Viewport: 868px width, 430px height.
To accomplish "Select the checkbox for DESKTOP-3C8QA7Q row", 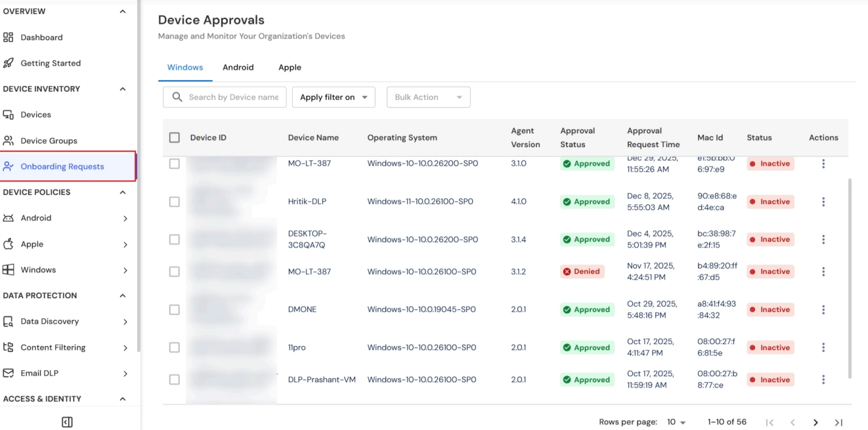I will tap(174, 240).
